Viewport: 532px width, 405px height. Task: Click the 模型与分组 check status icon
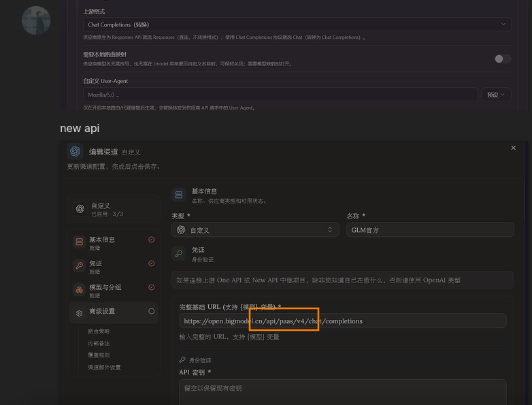152,287
